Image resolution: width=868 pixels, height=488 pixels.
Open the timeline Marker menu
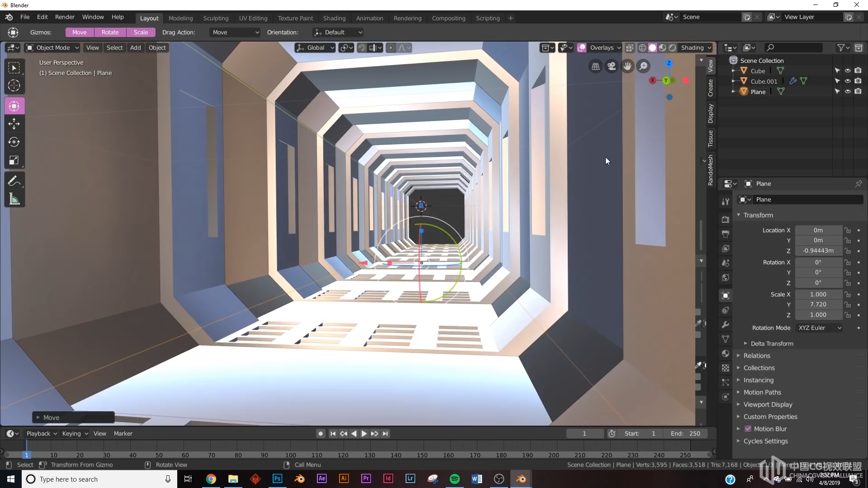(x=123, y=433)
